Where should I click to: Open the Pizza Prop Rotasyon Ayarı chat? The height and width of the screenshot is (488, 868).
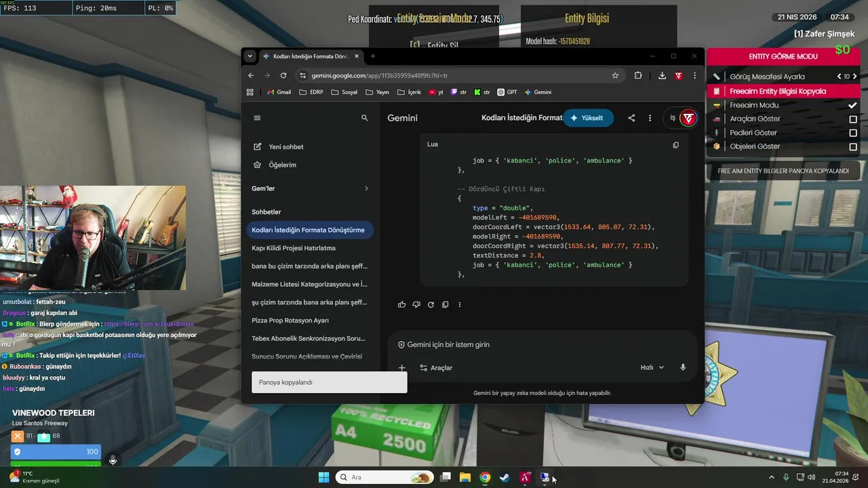[310, 320]
